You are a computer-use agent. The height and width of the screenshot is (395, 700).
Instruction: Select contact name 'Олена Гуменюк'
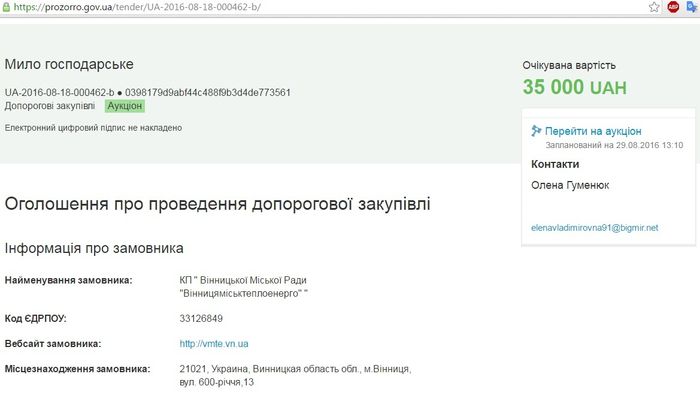tap(570, 185)
